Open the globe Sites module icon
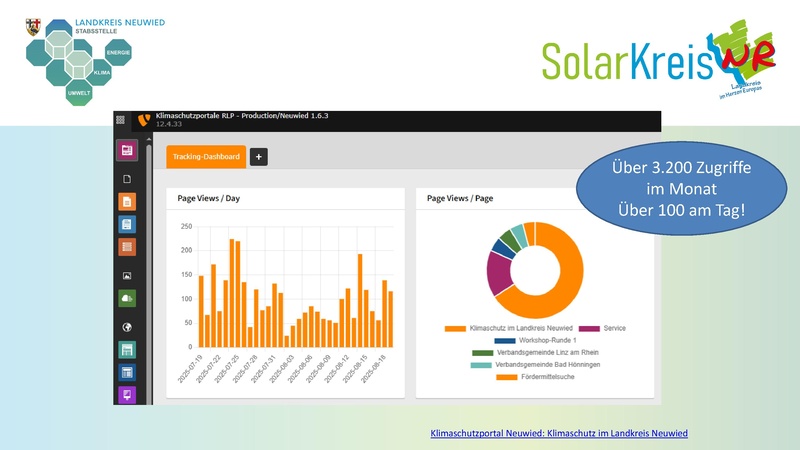This screenshot has height=450, width=800. pos(127,326)
